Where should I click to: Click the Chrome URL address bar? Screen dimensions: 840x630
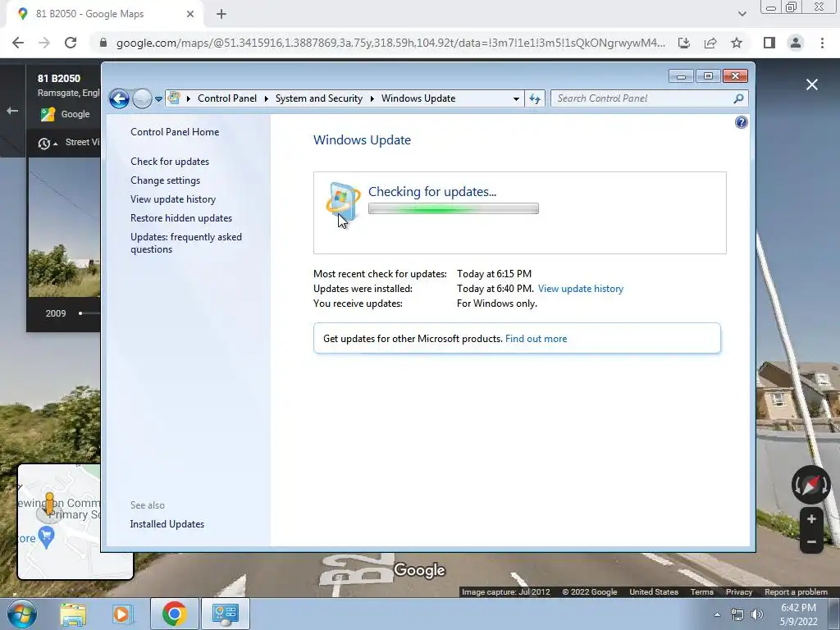click(391, 43)
